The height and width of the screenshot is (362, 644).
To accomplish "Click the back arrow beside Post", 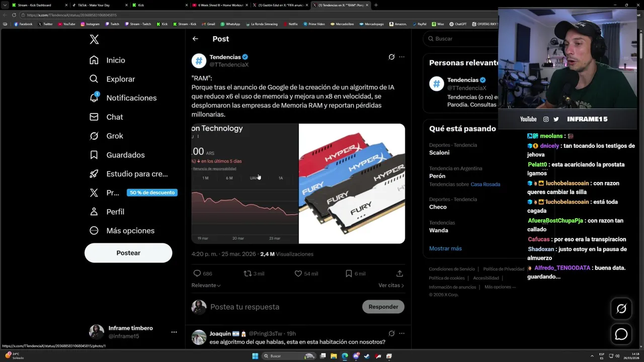I will [195, 39].
